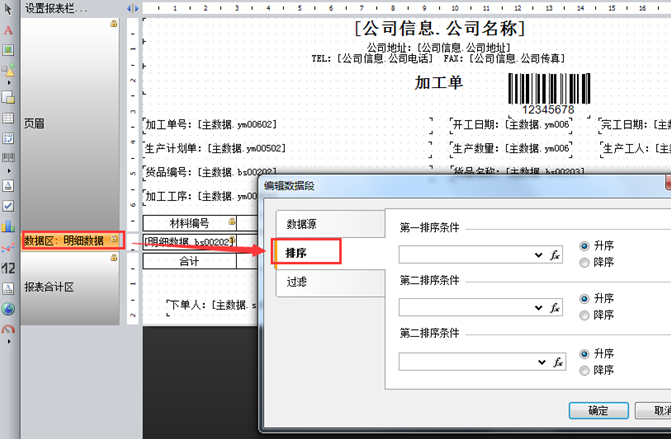
Task: Open second sort condition fx expression editor
Action: [x=557, y=307]
